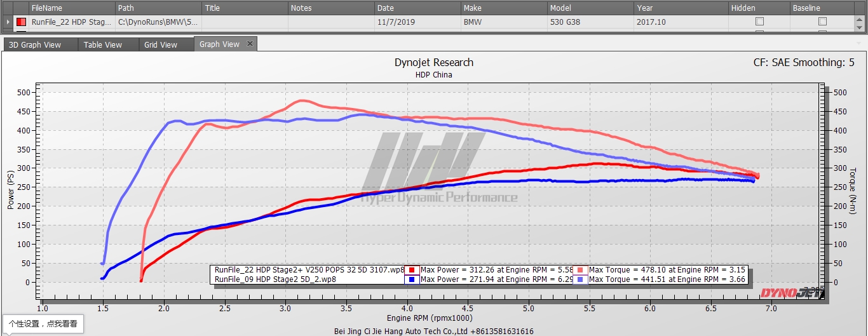Viewport: 868px width, 336px height.
Task: Open the Table View tab
Action: [102, 44]
